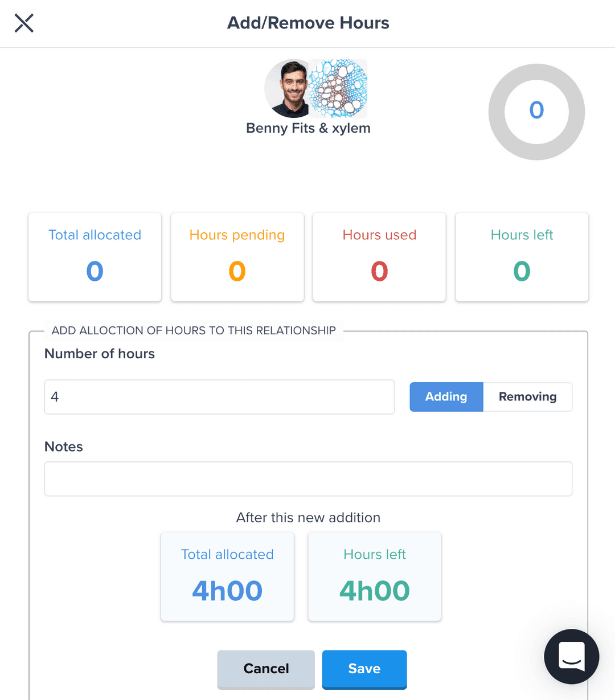Click the After this new addition label
Viewport: 615px width, 700px height.
click(308, 518)
